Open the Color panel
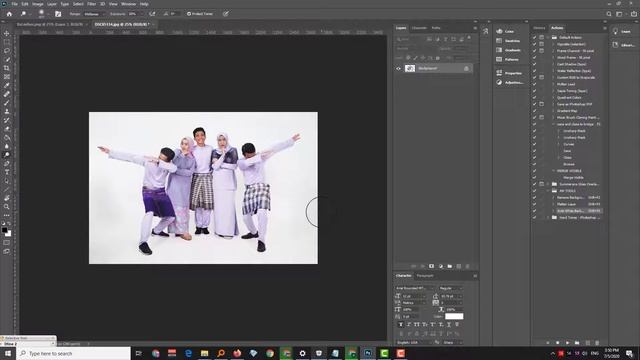The height and width of the screenshot is (360, 640). 505,31
